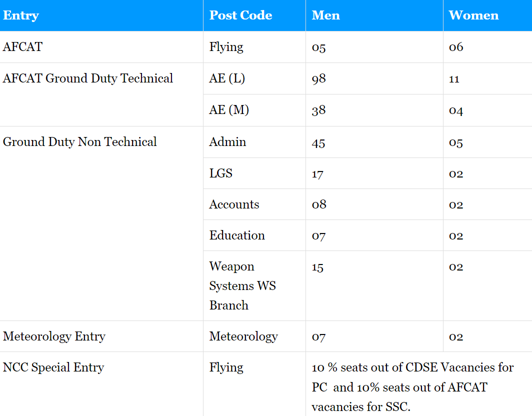The width and height of the screenshot is (532, 416).
Task: Select the 11 women value for AE (L)
Action: tap(454, 79)
